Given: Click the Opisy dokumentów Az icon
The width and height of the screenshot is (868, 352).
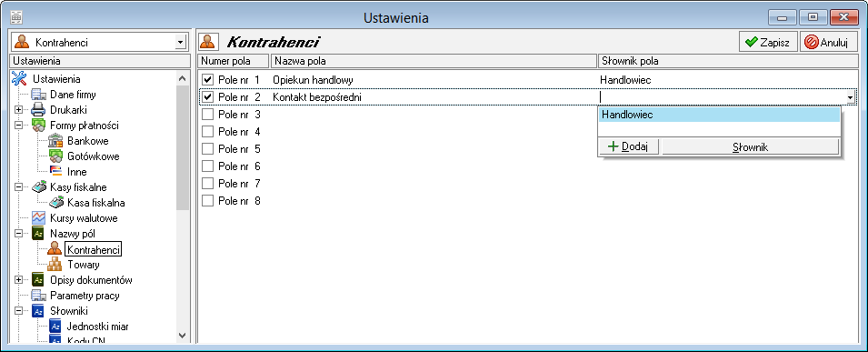Looking at the screenshot, I should (x=38, y=280).
